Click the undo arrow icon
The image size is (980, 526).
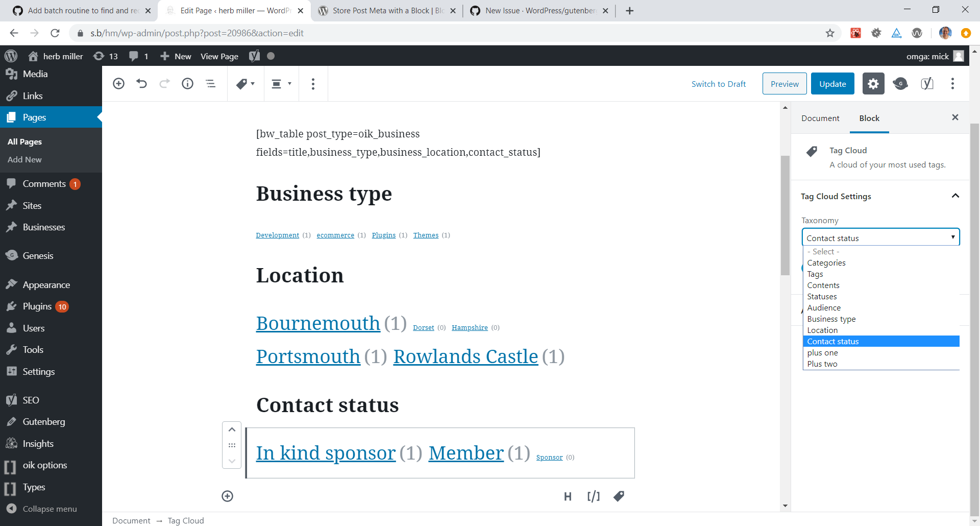(141, 83)
